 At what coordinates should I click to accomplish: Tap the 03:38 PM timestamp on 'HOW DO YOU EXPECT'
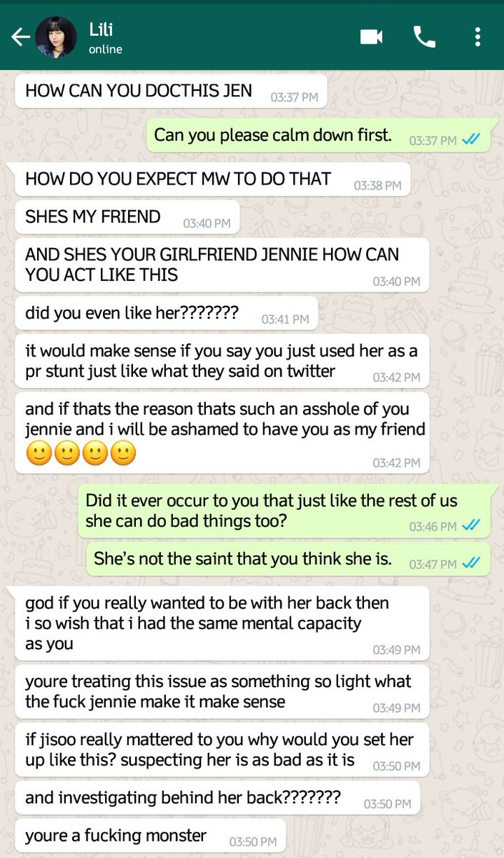[377, 185]
